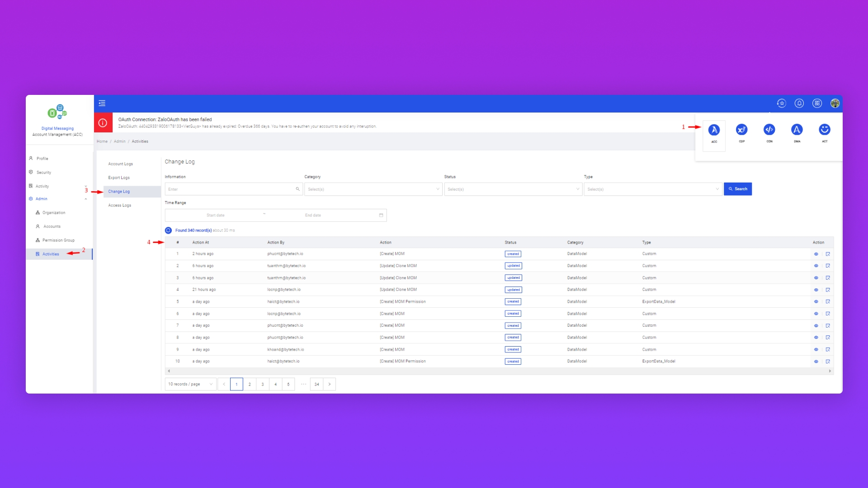Open the Category select dropdown
Viewport: 868px width, 488px height.
coord(373,189)
